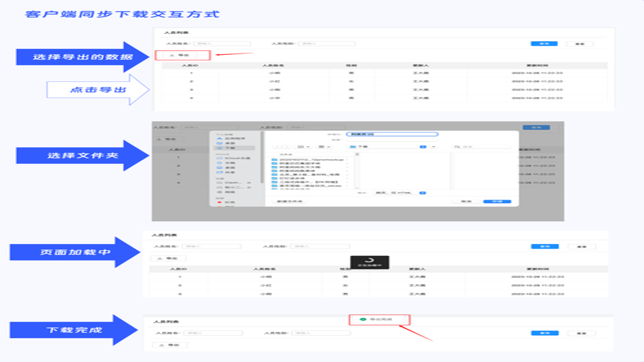Open the file format dropdown in the save dialog
The height and width of the screenshot is (362, 644).
pyautogui.click(x=400, y=193)
